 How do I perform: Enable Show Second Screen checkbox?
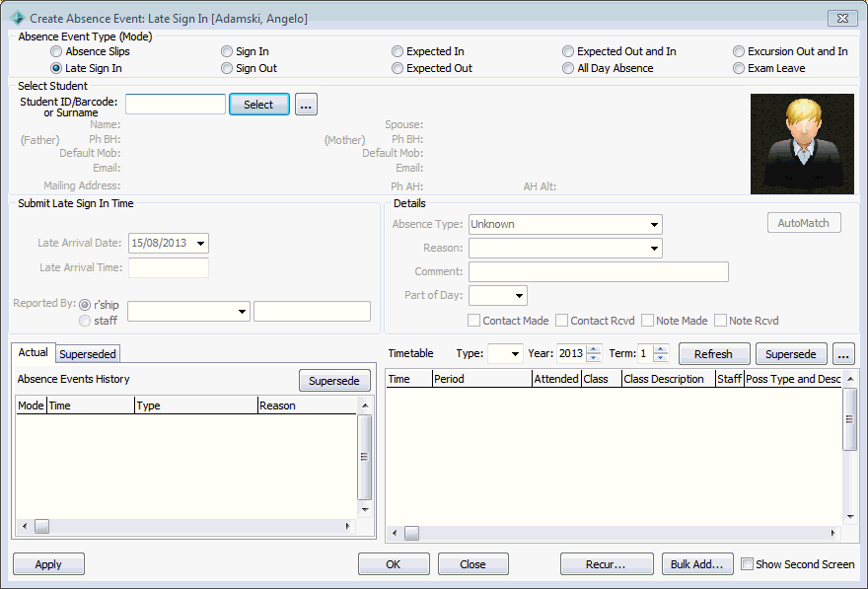point(748,564)
